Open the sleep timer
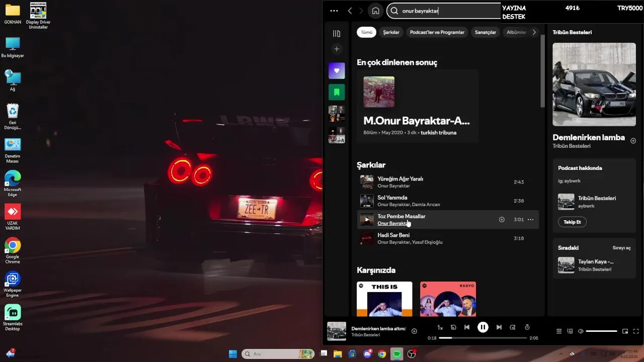Viewport: 644px width, 362px height. point(527,327)
